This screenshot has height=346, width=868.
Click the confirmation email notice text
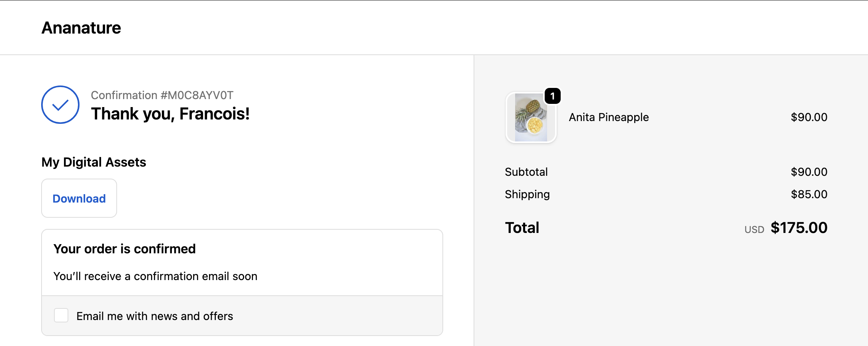[x=155, y=276]
